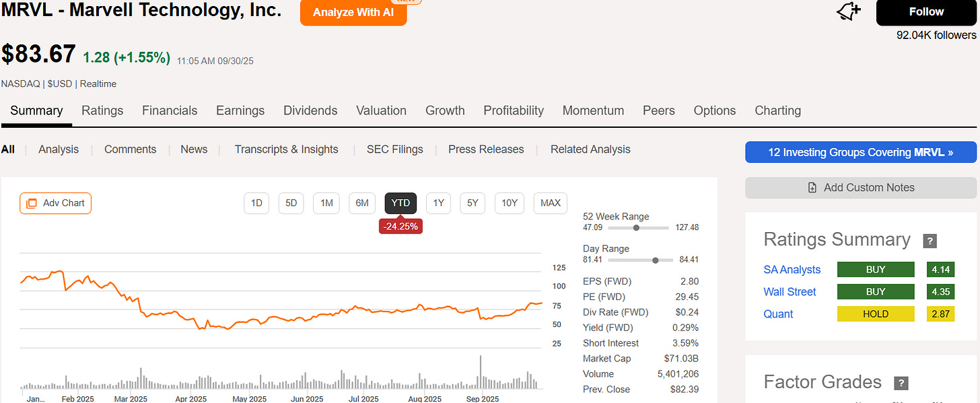Open Quant rating link
The image size is (980, 403).
pyautogui.click(x=778, y=314)
